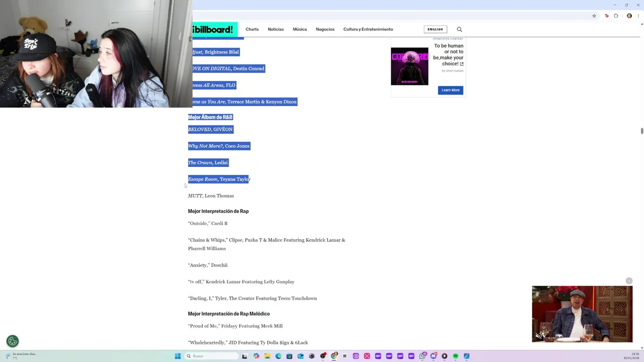Open Cultura y Entretenimiento menu
This screenshot has width=644, height=362.
[x=368, y=29]
